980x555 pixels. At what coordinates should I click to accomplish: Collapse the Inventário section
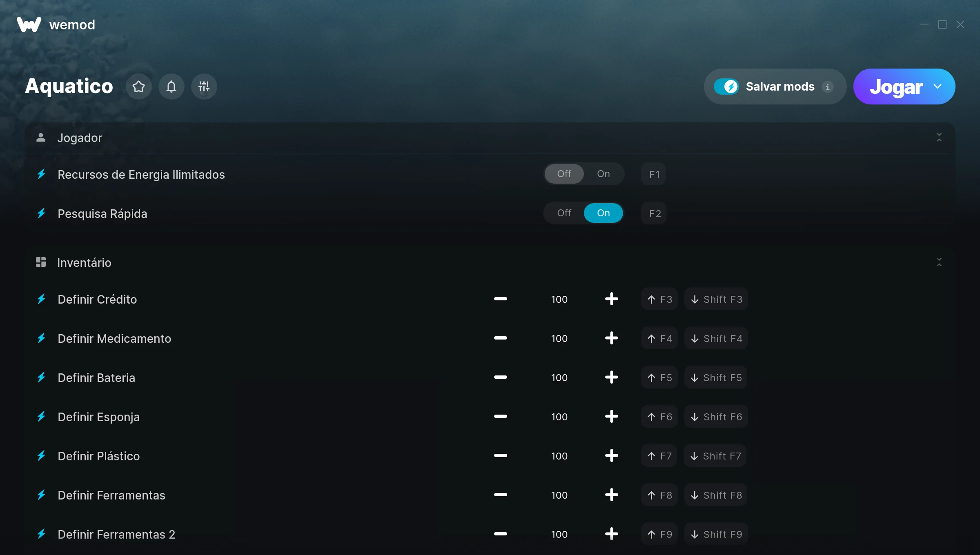click(x=939, y=262)
